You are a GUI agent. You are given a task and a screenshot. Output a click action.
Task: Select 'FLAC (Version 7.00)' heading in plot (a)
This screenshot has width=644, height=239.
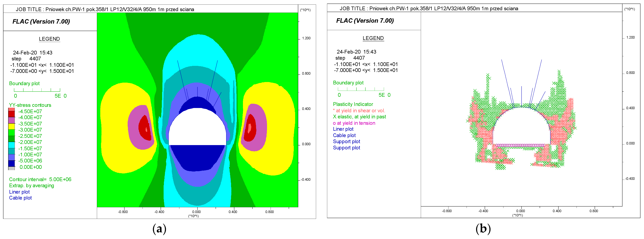[x=41, y=22]
